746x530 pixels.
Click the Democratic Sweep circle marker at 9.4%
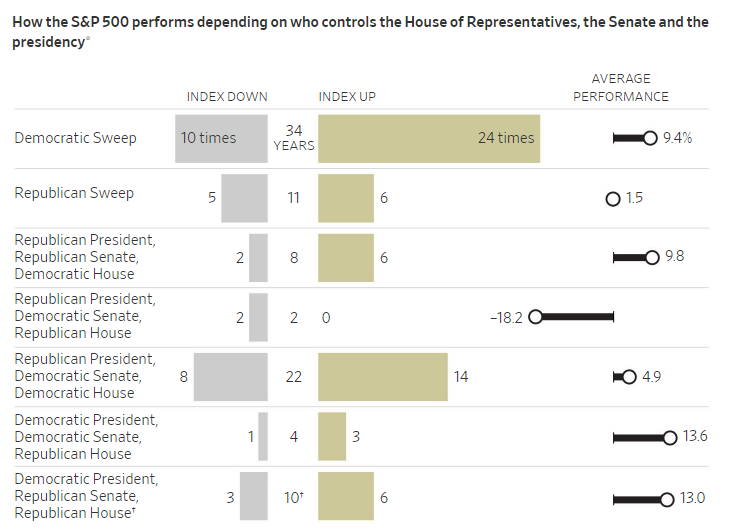(651, 138)
